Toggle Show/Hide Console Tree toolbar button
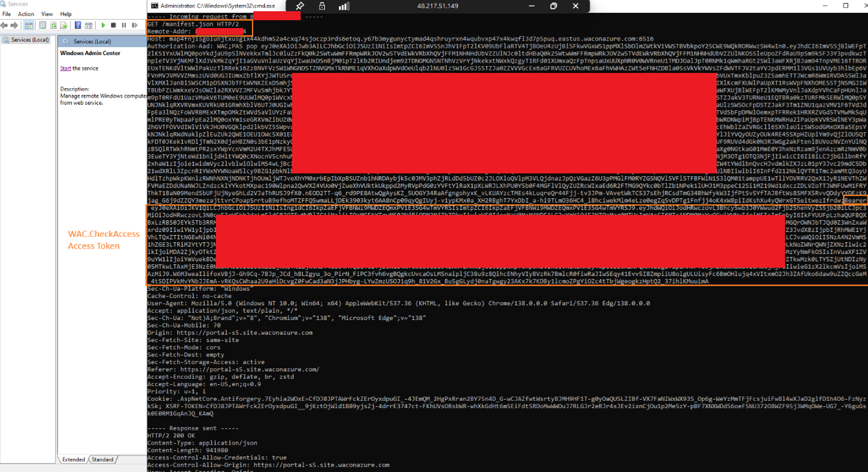Viewport: 868px width, 472px height. click(x=29, y=25)
